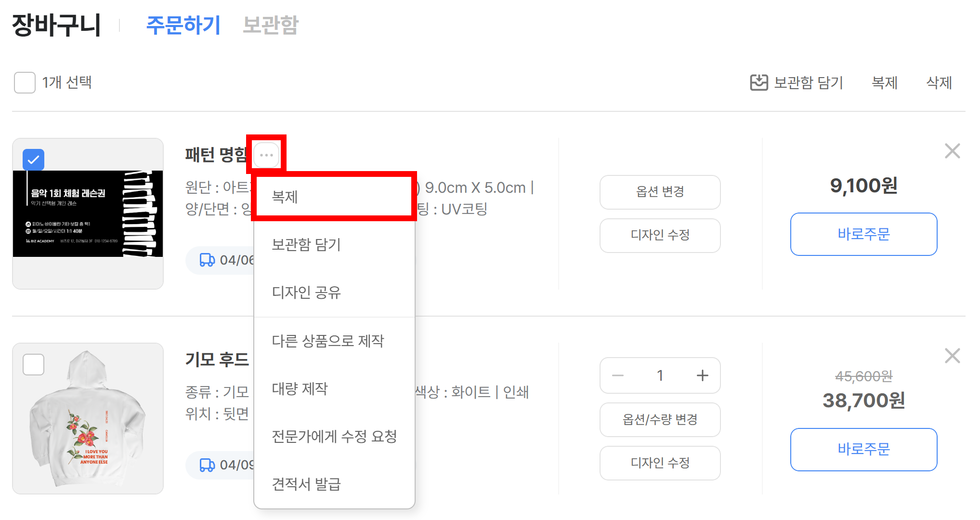The image size is (980, 520).
Task: Choose 디자인 공유 in the menu
Action: [306, 293]
